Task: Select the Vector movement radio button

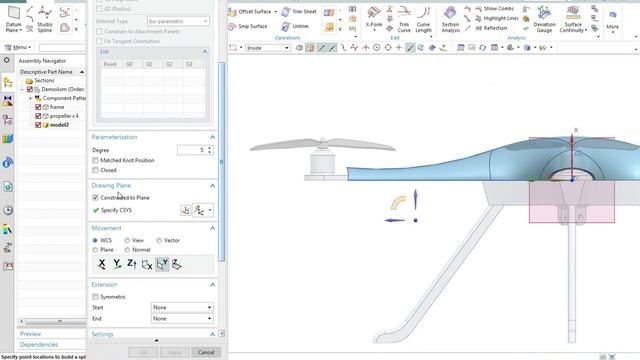Action: click(159, 240)
